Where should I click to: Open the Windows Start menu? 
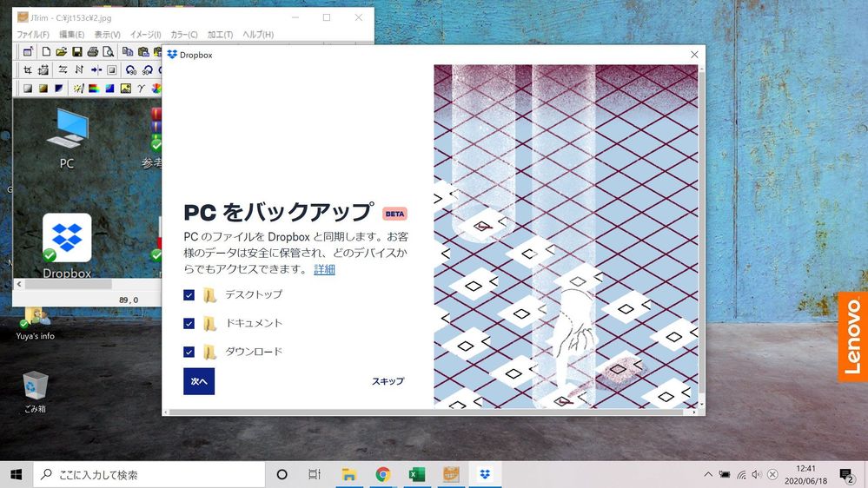pos(16,475)
